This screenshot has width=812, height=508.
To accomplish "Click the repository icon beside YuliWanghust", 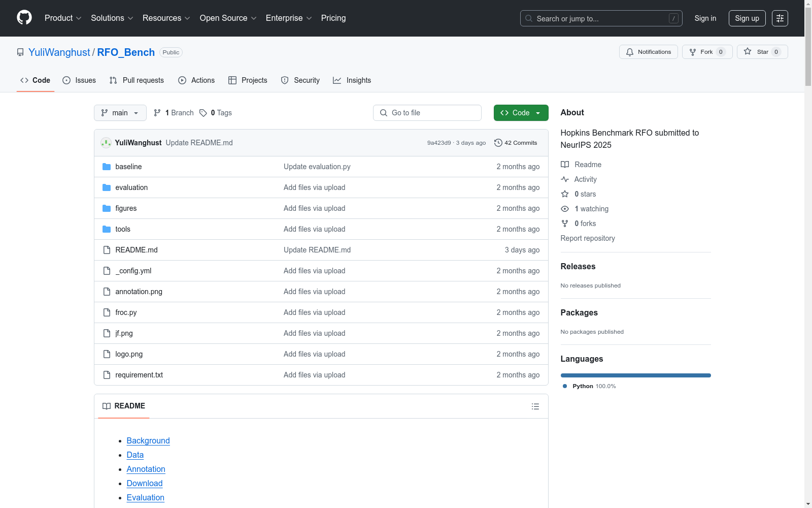I will (20, 52).
